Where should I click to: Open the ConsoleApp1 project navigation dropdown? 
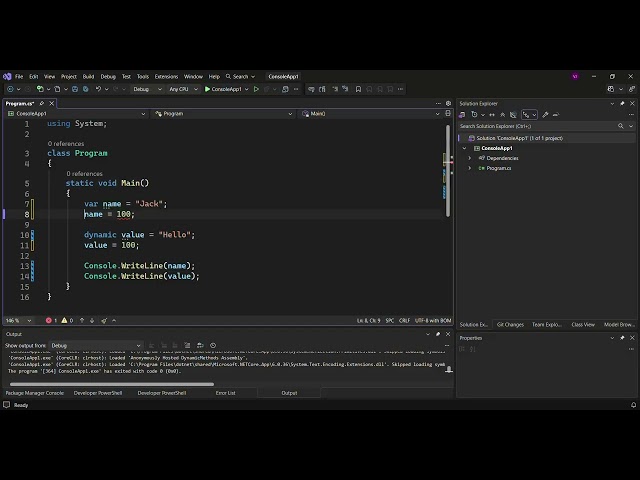click(x=76, y=113)
